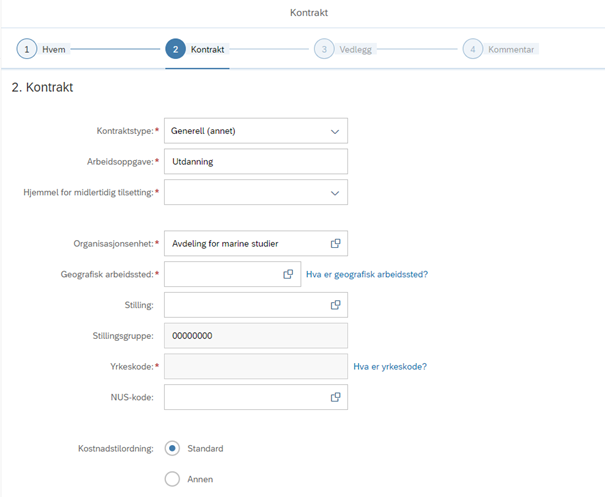Image resolution: width=605 pixels, height=497 pixels.
Task: Open value help icon for Geografisk arbeidssted
Action: (288, 274)
